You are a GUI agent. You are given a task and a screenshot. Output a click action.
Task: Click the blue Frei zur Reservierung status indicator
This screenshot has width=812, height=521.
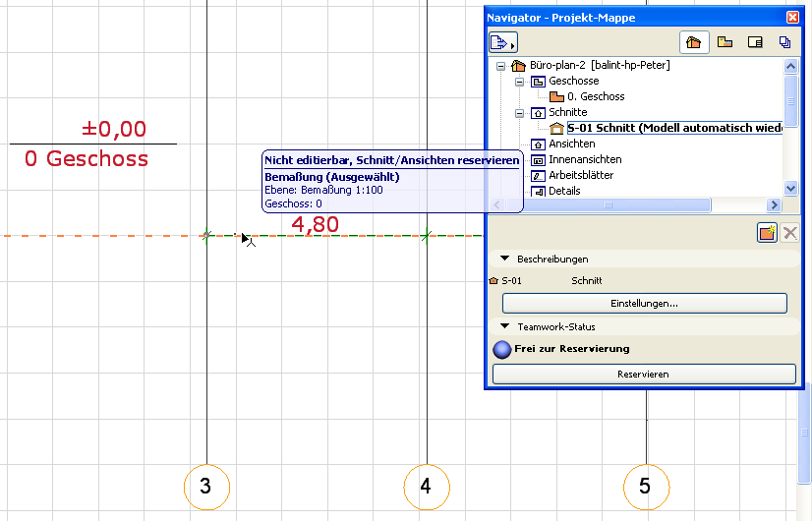[501, 350]
